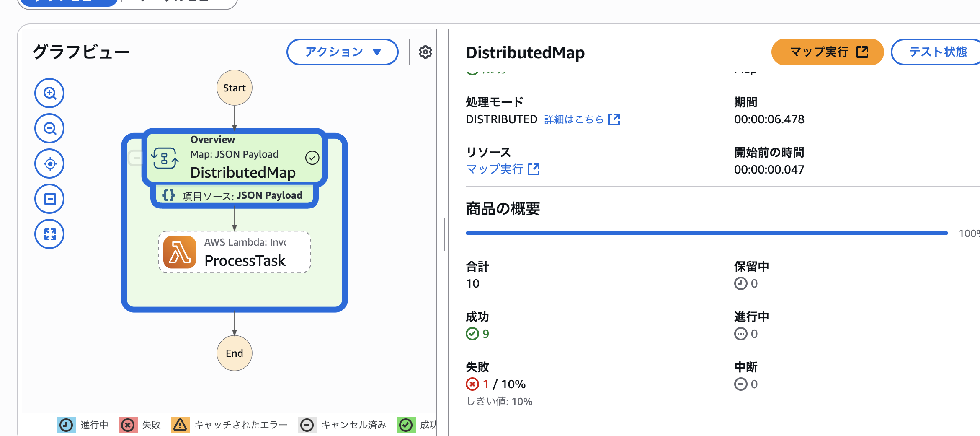Click the success checkmark on DistributedMap node
980x436 pixels.
tap(312, 158)
